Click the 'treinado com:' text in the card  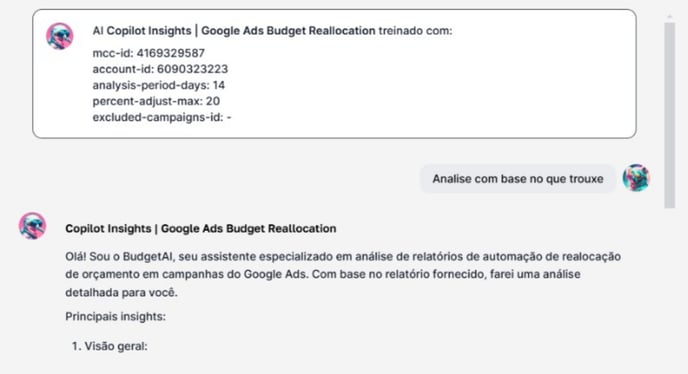[415, 31]
